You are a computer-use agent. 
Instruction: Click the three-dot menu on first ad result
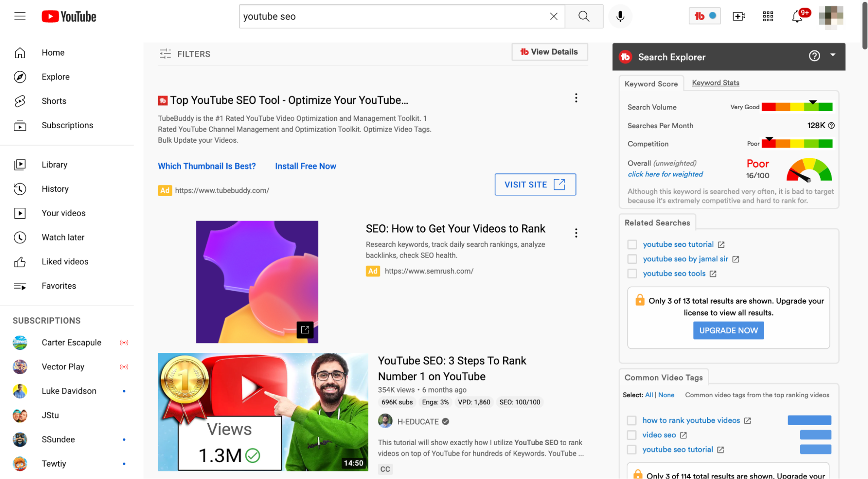click(x=576, y=98)
